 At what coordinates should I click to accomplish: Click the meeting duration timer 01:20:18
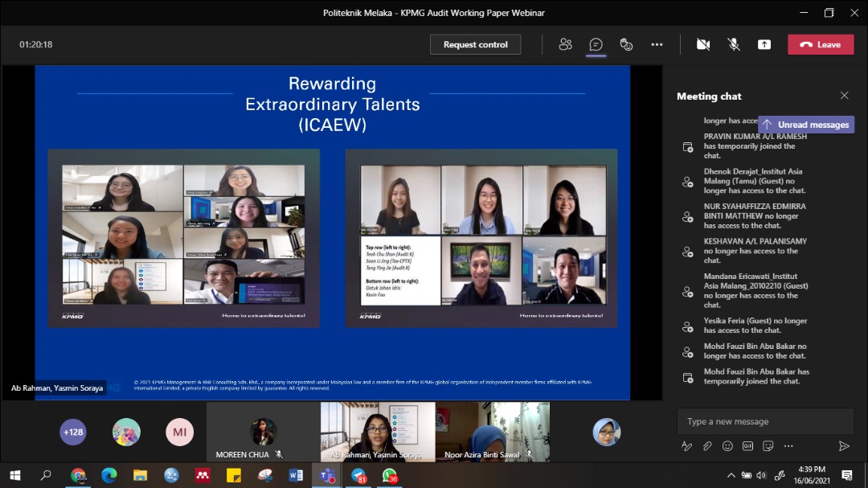[x=36, y=44]
